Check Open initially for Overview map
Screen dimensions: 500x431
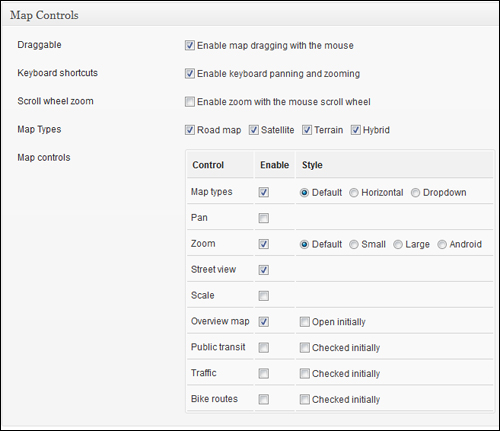pos(304,322)
